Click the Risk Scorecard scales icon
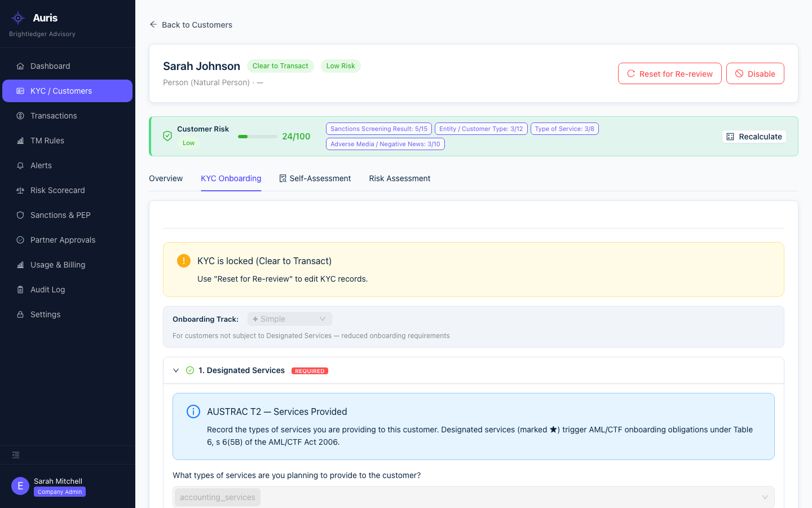The width and height of the screenshot is (812, 508). point(20,190)
